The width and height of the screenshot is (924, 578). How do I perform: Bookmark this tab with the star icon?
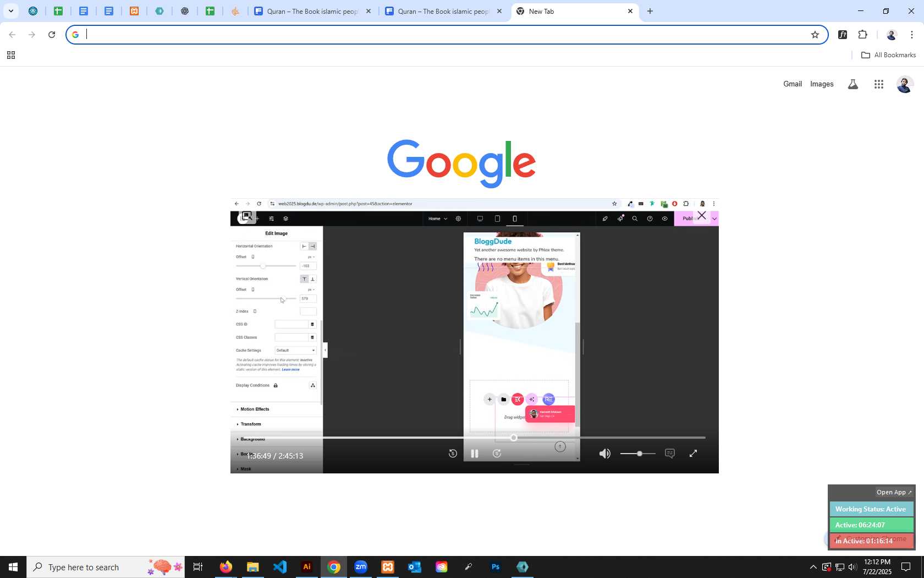pyautogui.click(x=815, y=35)
